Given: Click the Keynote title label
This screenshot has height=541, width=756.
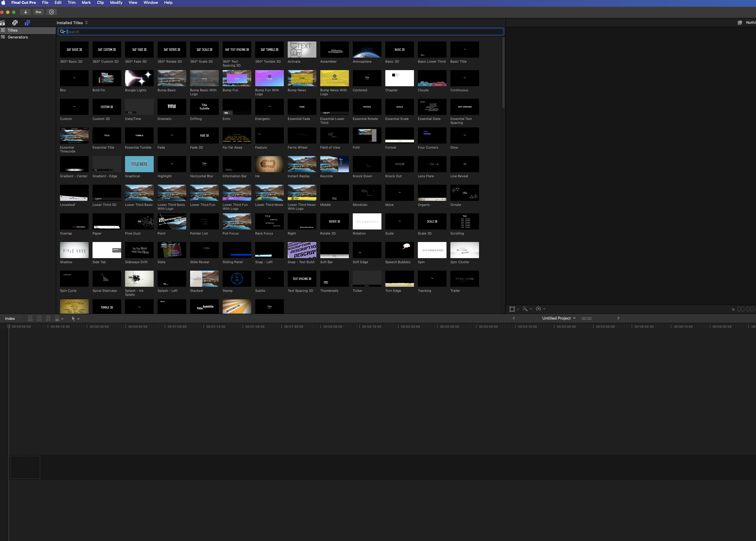Looking at the screenshot, I should (327, 176).
